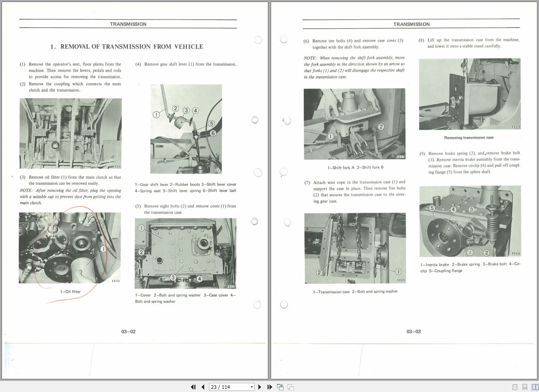Image resolution: width=539 pixels, height=392 pixels.
Task: Click the page number 03-03 footer
Action: [x=414, y=332]
